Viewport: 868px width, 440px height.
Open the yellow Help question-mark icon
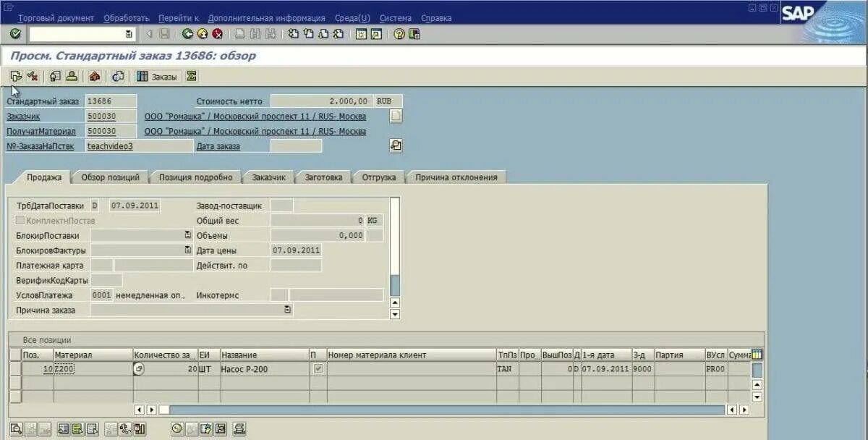[x=399, y=34]
